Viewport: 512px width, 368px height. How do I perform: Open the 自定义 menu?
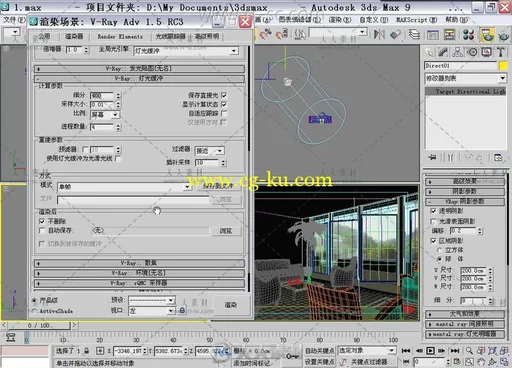point(374,20)
